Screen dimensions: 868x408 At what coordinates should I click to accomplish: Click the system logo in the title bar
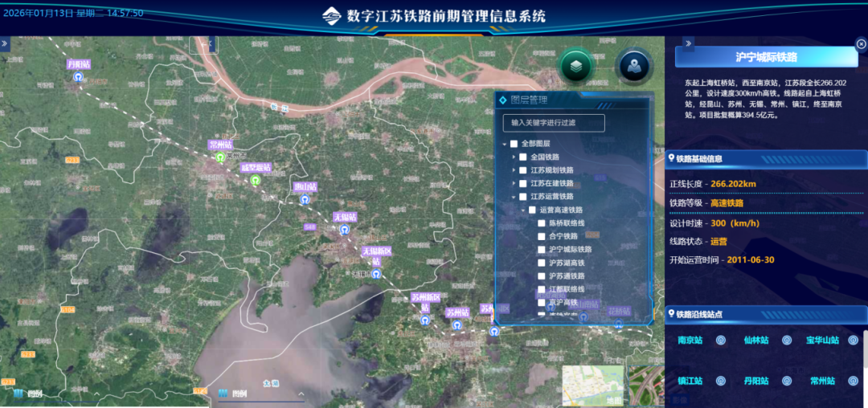(332, 15)
